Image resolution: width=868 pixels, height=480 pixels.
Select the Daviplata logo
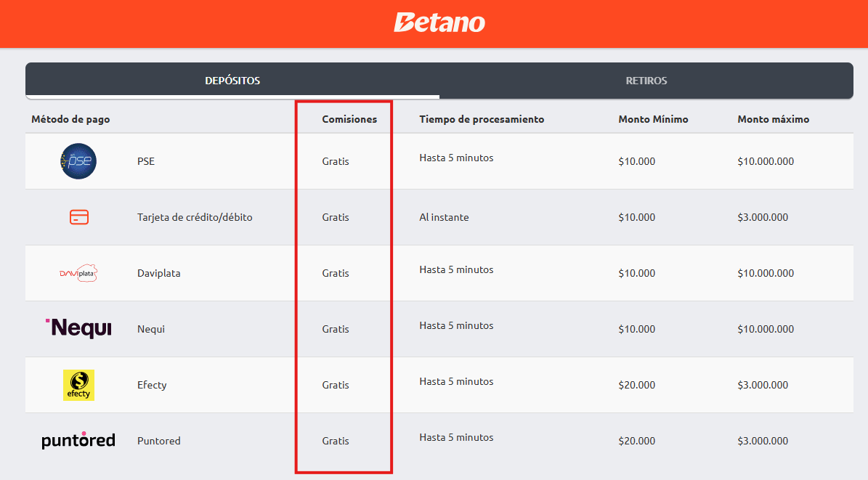[78, 273]
